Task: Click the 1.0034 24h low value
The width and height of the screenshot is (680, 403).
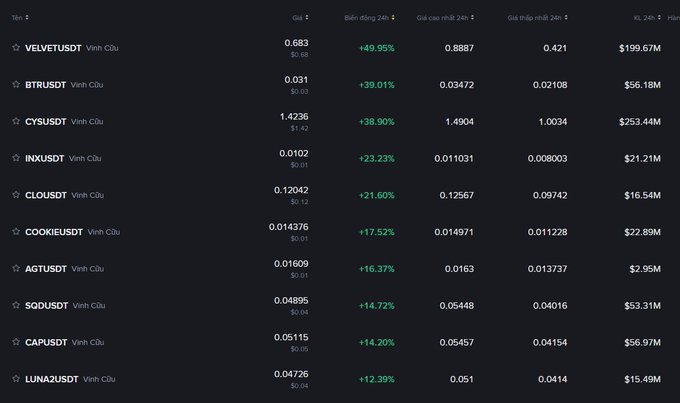Action: click(552, 122)
